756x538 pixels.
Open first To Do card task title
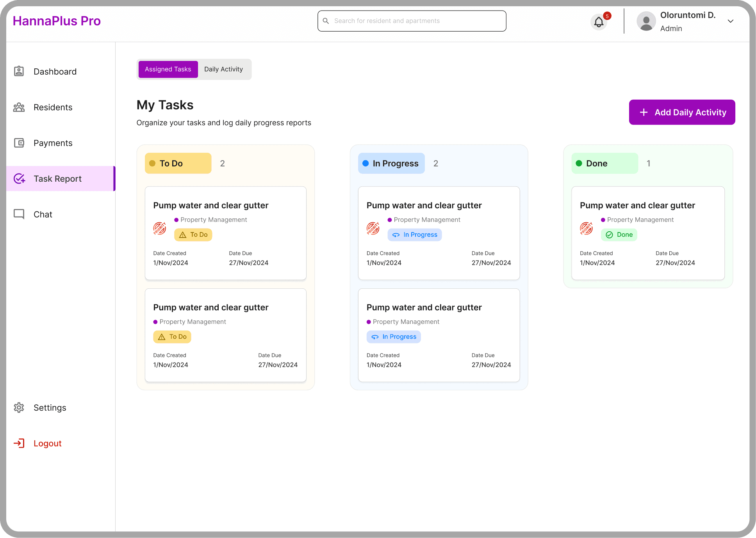coord(211,206)
